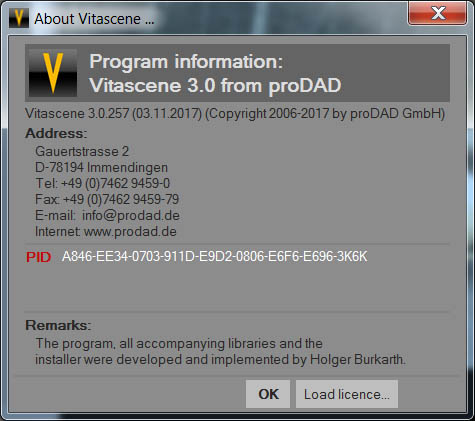Image resolution: width=475 pixels, height=421 pixels.
Task: Click the 'accompanying libraries' remark line
Action: (179, 344)
